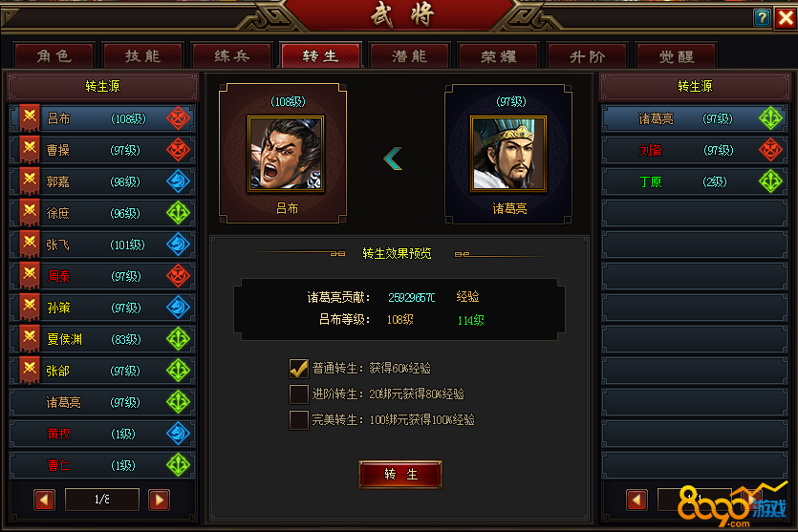The width and height of the screenshot is (798, 532).
Task: Enable 进阶转生 80% experience checkbox
Action: tap(299, 394)
